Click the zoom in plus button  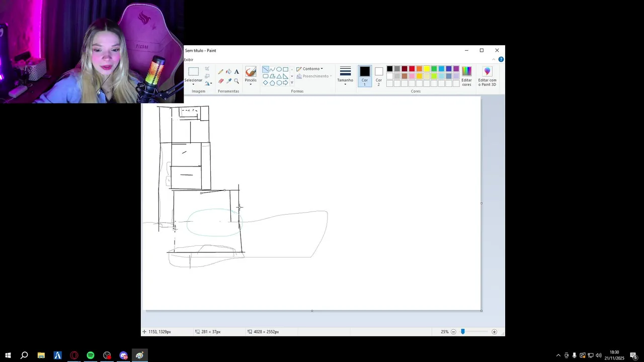click(x=494, y=332)
